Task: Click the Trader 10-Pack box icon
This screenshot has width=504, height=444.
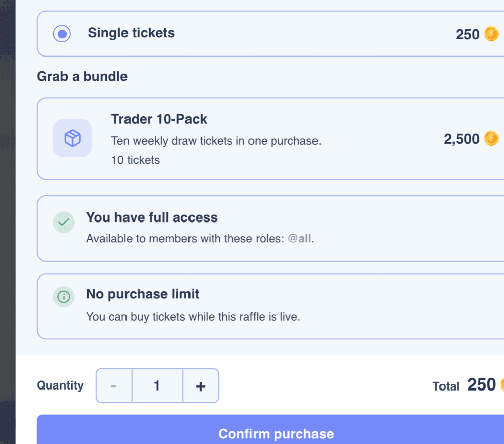Action: pyautogui.click(x=72, y=138)
